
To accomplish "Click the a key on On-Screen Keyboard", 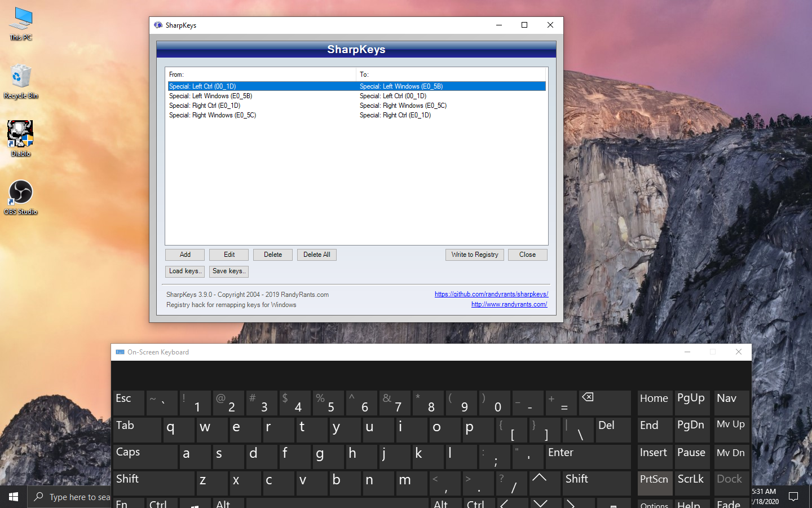I will (x=196, y=457).
